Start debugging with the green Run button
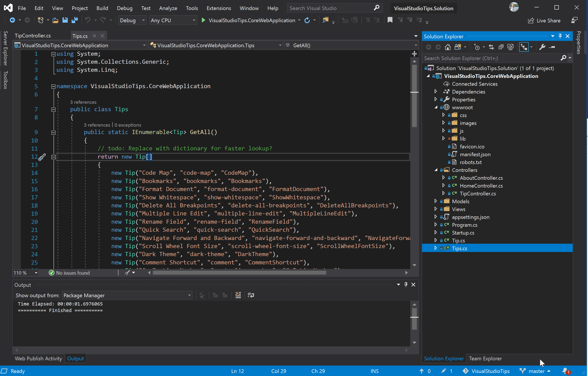 click(203, 20)
